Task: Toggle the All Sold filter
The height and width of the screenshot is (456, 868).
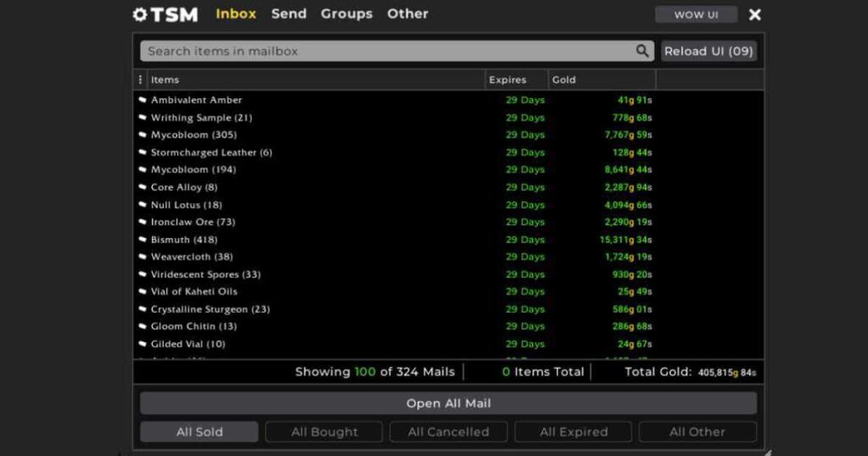Action: (199, 431)
